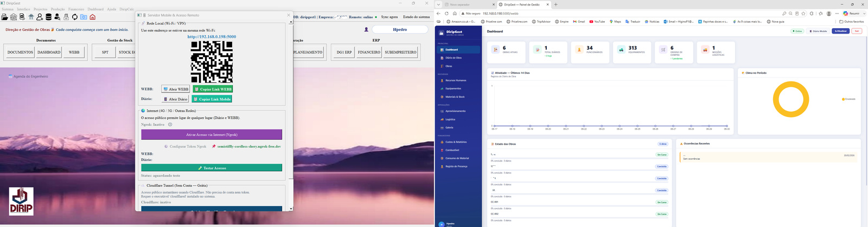This screenshot has height=227, width=868.
Task: Click Abrir WEBB button in dialog
Action: pos(175,89)
